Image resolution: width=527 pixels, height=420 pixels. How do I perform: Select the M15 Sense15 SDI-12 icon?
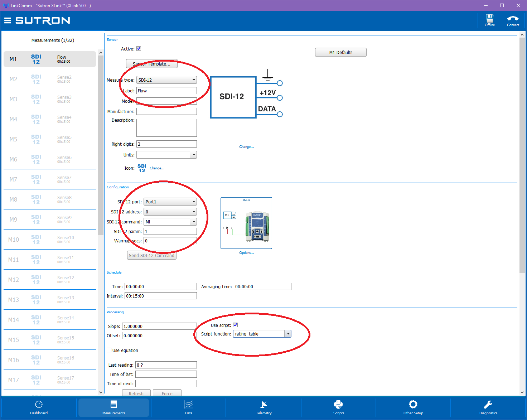pos(36,340)
